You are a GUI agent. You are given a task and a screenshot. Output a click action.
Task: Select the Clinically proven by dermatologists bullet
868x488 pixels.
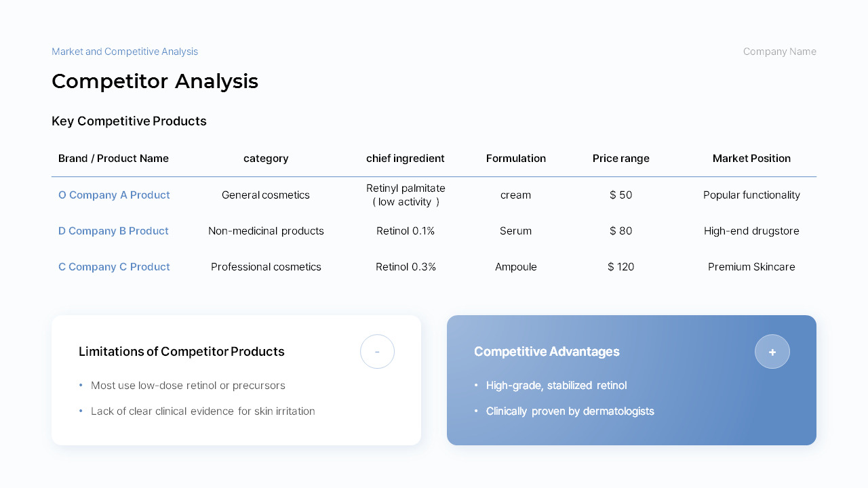[x=570, y=411]
